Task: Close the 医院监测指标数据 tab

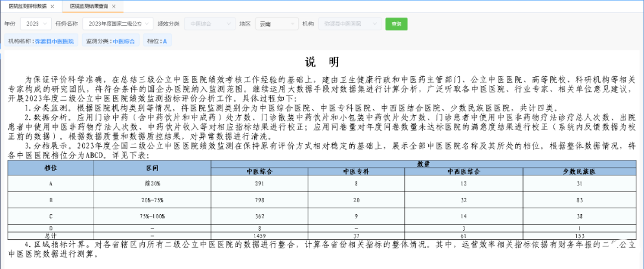Action: click(52, 7)
